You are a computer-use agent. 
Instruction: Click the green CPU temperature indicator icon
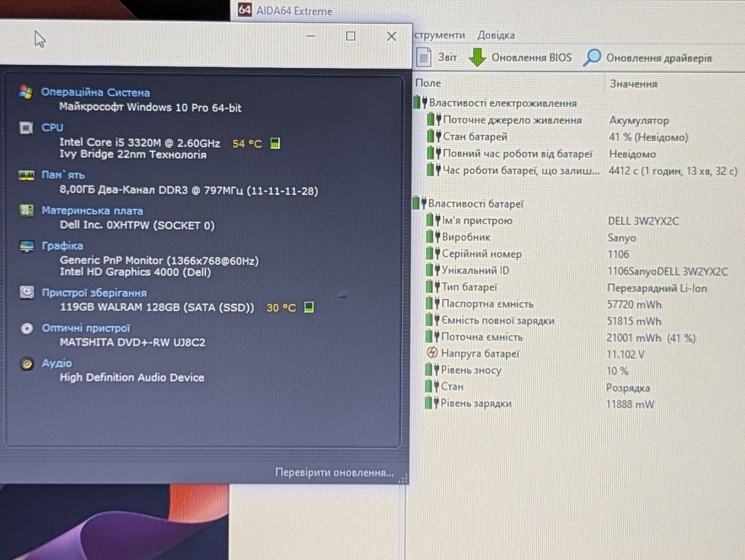pyautogui.click(x=275, y=143)
